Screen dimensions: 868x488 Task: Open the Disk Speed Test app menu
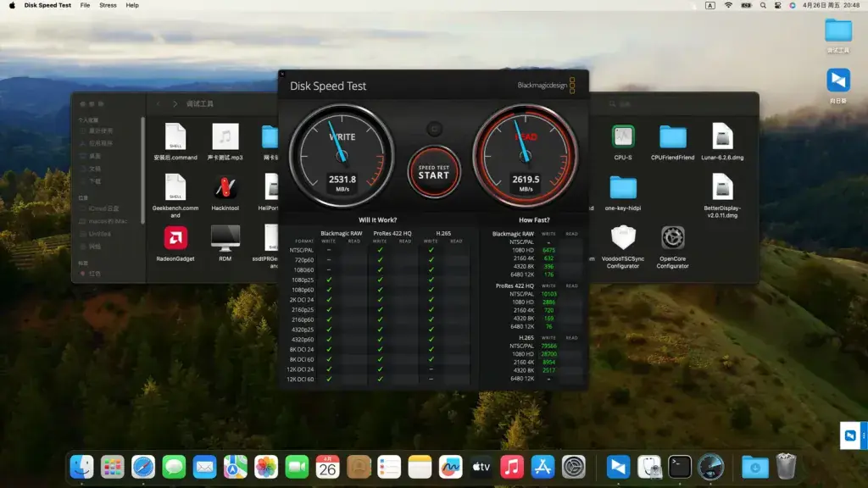[47, 5]
